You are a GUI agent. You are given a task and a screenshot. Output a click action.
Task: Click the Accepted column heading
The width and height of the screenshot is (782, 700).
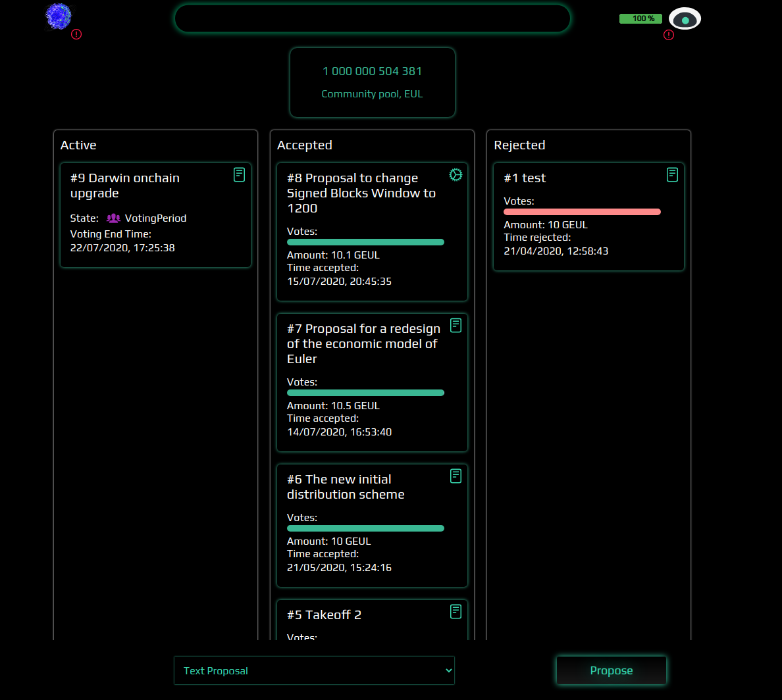304,145
